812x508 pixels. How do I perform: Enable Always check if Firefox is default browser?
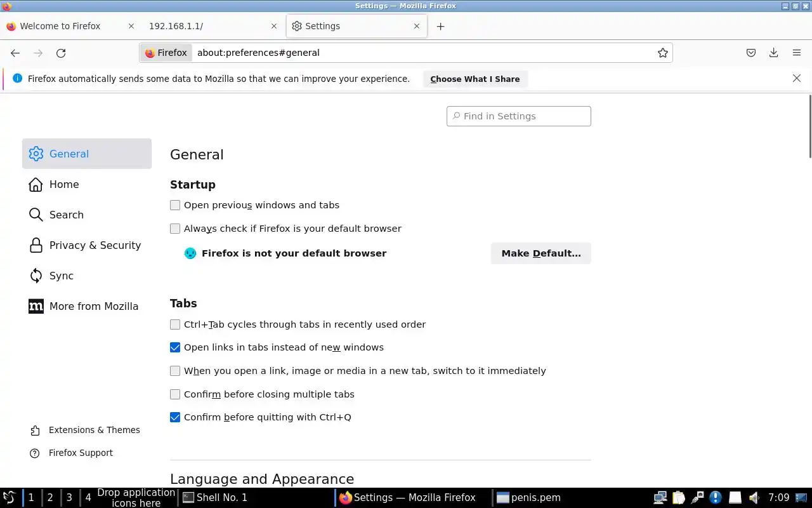click(175, 229)
